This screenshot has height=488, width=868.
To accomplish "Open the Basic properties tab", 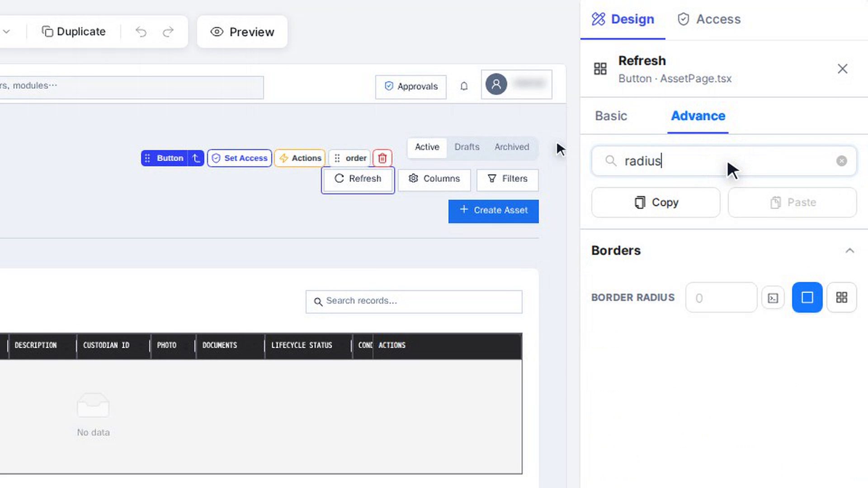I will tap(611, 116).
